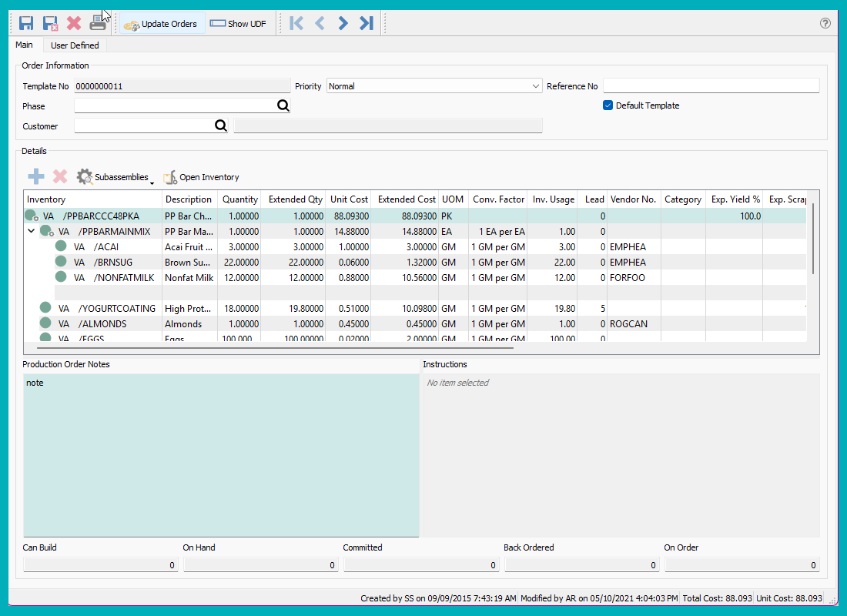The width and height of the screenshot is (847, 616).
Task: Go to the first record
Action: pos(296,23)
